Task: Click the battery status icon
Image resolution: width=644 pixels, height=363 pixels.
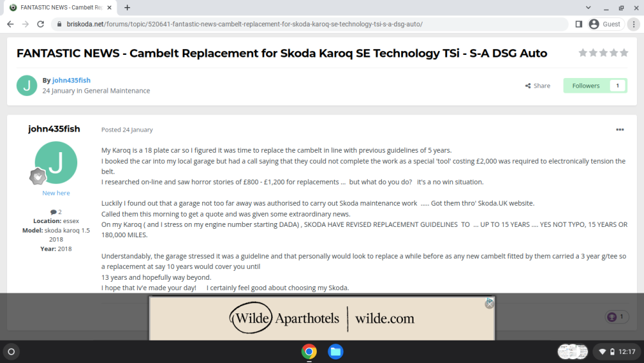Action: pos(612,351)
